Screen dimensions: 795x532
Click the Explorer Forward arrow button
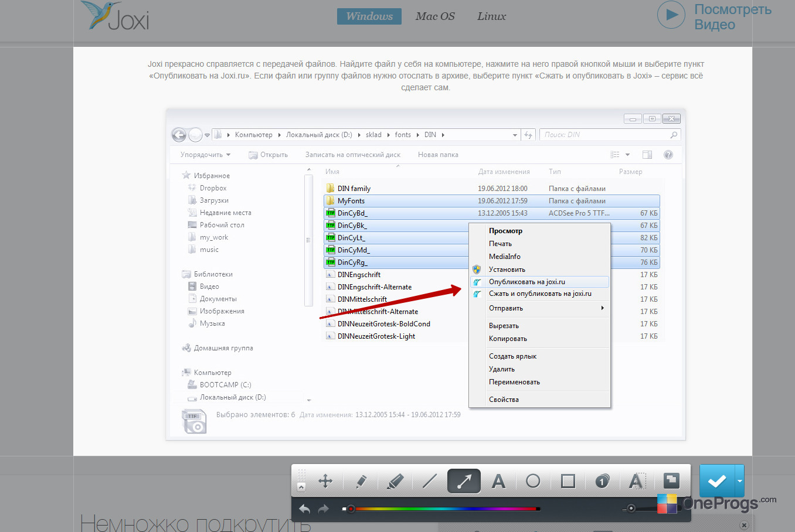pos(195,135)
